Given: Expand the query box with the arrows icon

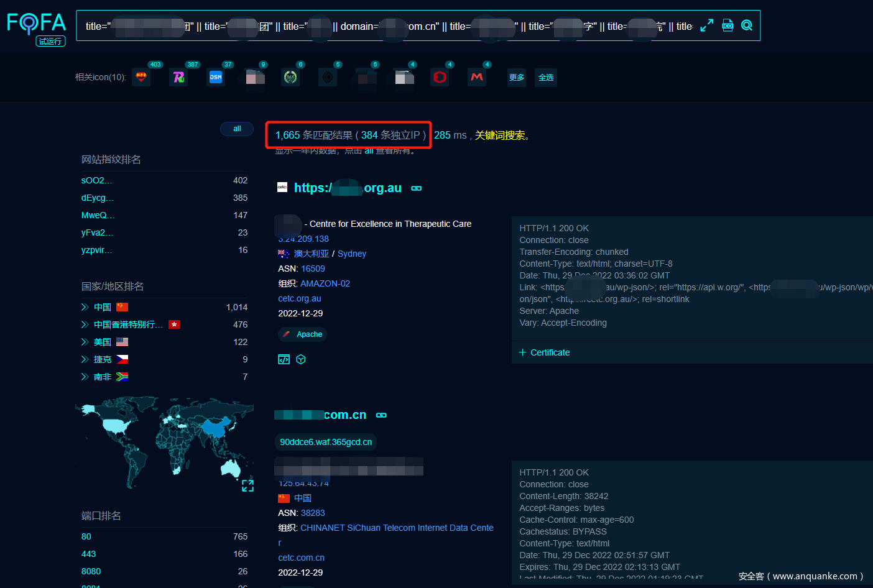Looking at the screenshot, I should click(x=707, y=25).
